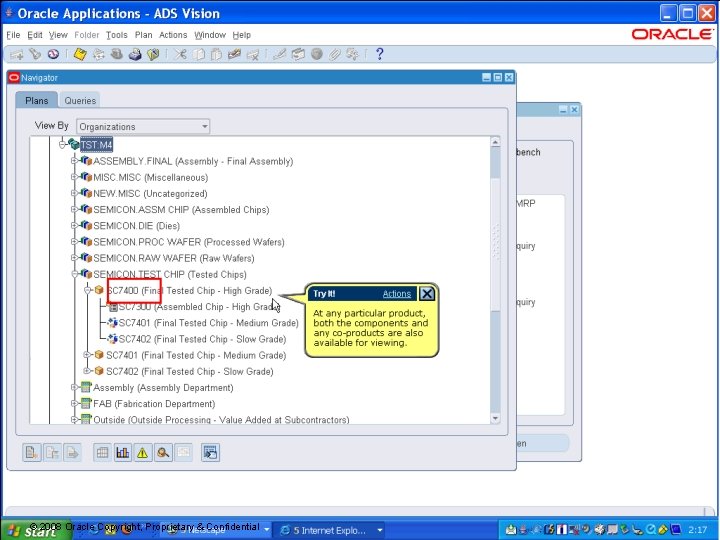Click the Switch Responsibilities top-hat toolbar icon
Image resolution: width=720 pixels, height=540 pixels.
[x=117, y=55]
